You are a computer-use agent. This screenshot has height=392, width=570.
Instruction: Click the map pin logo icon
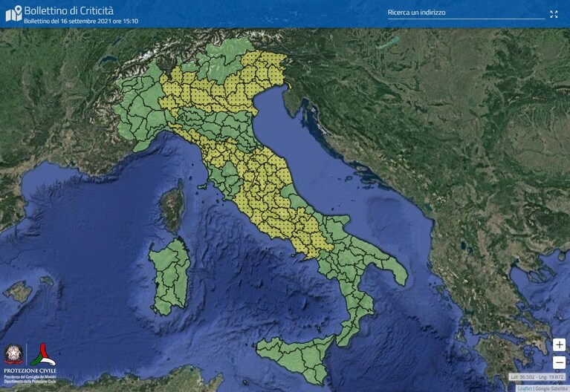point(14,14)
